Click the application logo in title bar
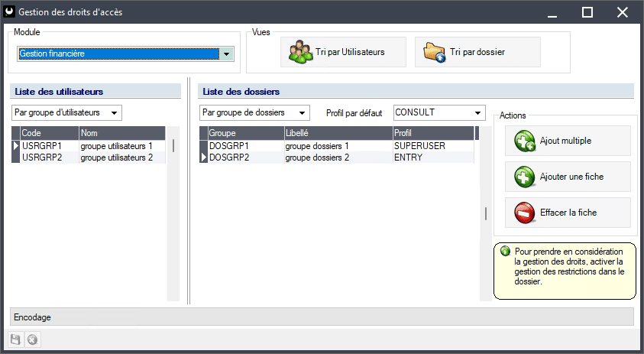Screen dimensions: 644x354 click(9, 12)
